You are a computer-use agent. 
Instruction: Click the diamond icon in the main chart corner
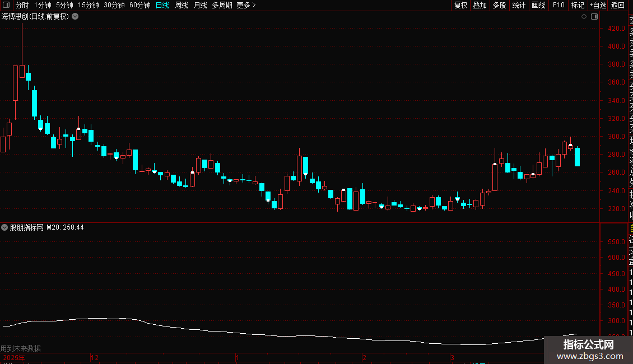coord(584,16)
